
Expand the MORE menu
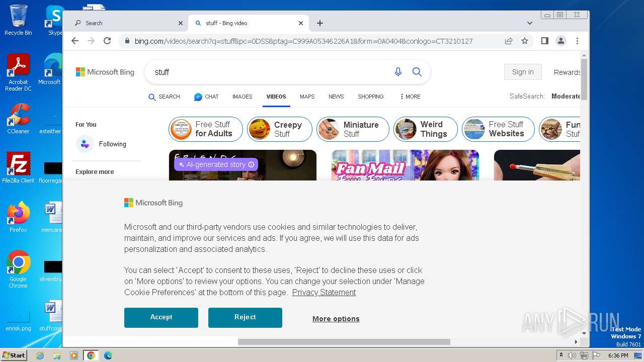410,97
